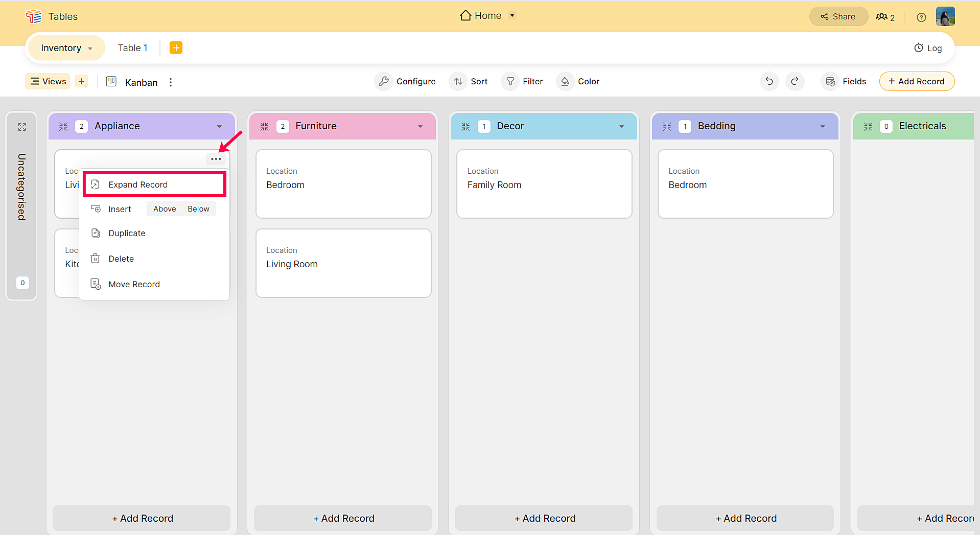This screenshot has height=535, width=980.
Task: Add Record to the Electricals column
Action: coord(916,518)
